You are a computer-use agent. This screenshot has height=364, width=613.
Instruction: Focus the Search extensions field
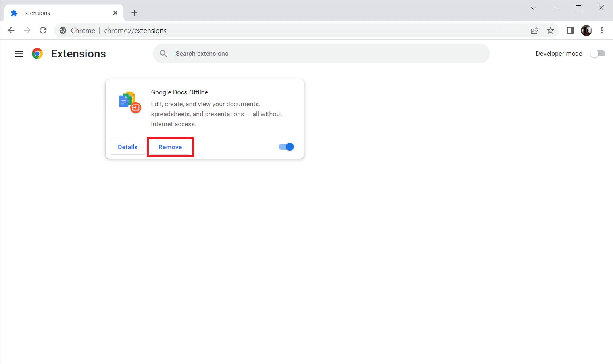(321, 54)
